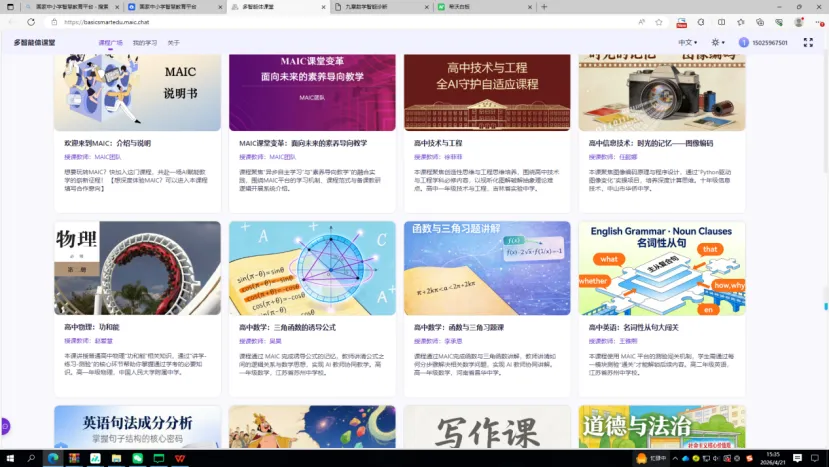
Task: Switch to the second browser tab 国家中小学智慧教育平台
Action: click(175, 7)
